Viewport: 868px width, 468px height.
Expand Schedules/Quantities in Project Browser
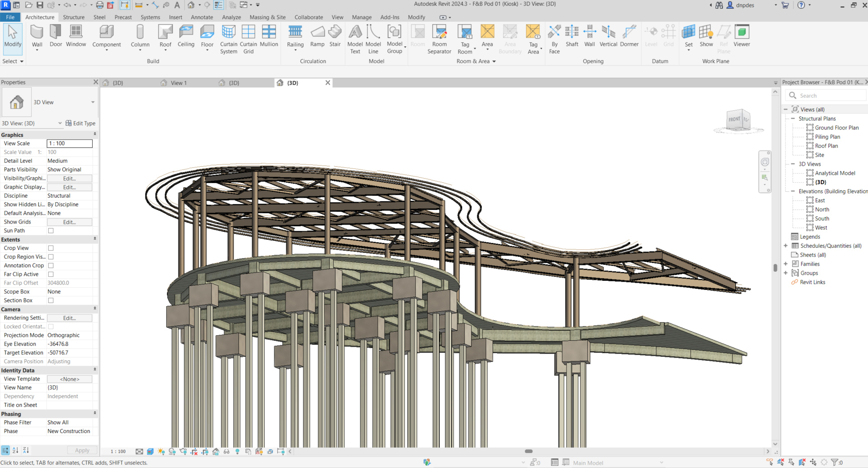coord(785,246)
